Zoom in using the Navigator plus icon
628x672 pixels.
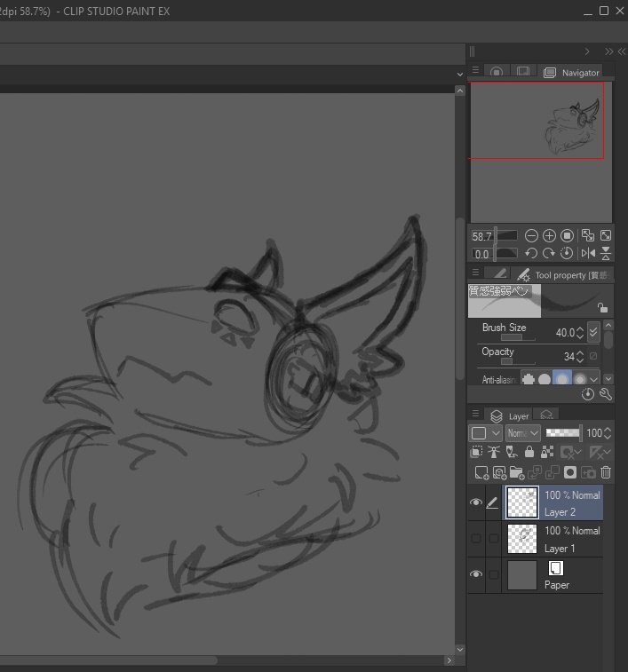pos(549,236)
